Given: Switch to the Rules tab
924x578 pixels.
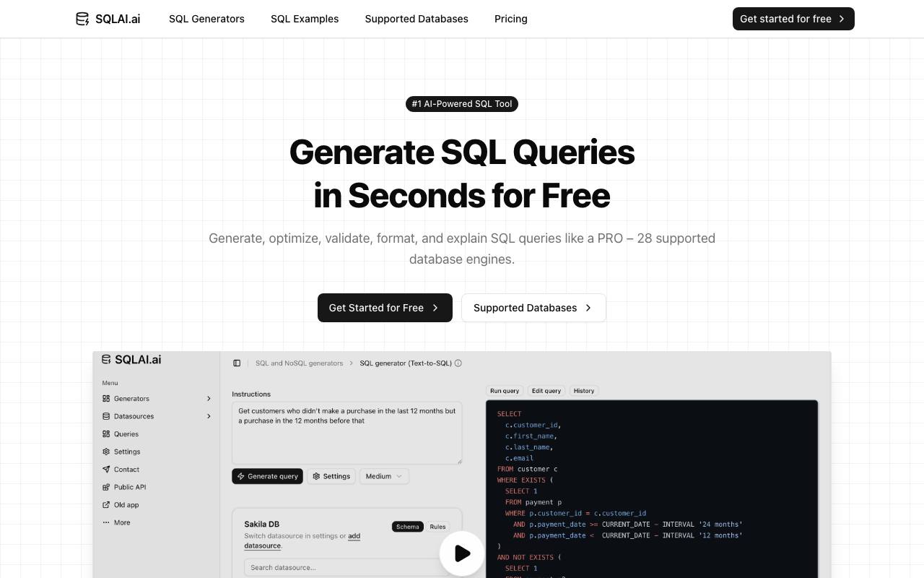Looking at the screenshot, I should pos(437,527).
